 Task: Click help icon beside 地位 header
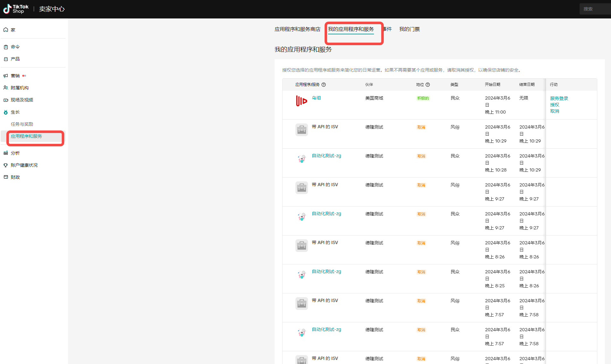pos(428,85)
